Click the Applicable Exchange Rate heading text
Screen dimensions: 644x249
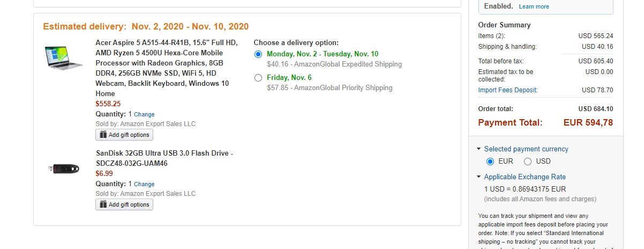pos(525,177)
